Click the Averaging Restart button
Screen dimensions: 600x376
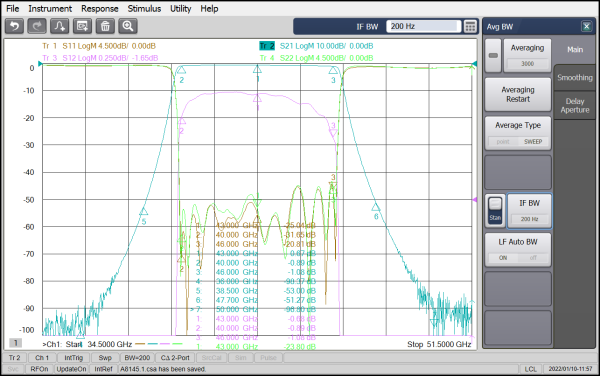[518, 94]
